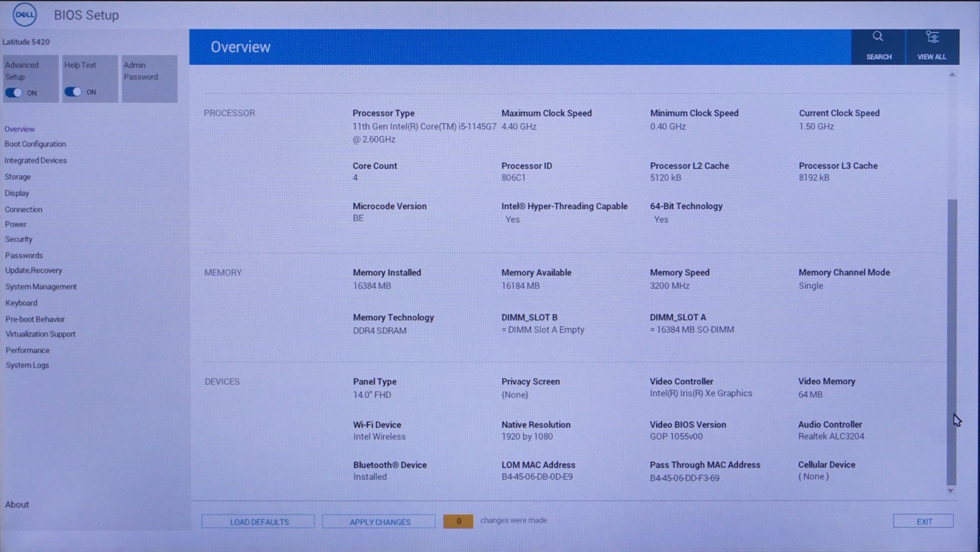This screenshot has width=980, height=552.
Task: Open Boot Configuration settings
Action: coord(36,144)
